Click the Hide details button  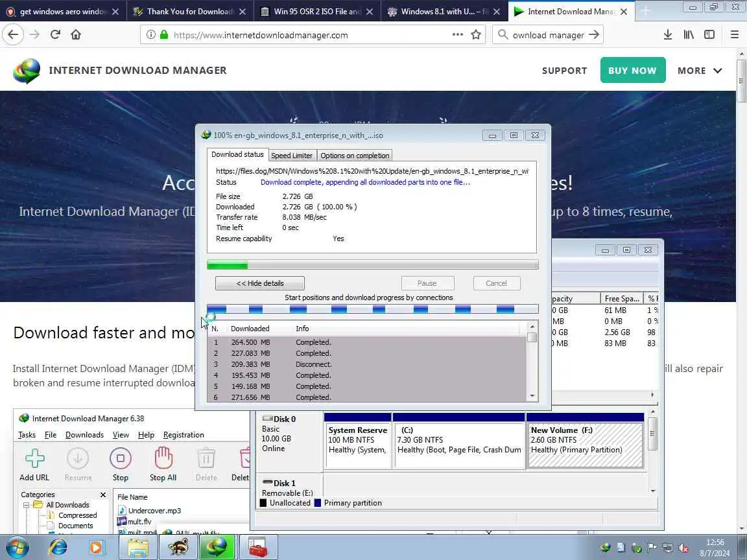[259, 283]
